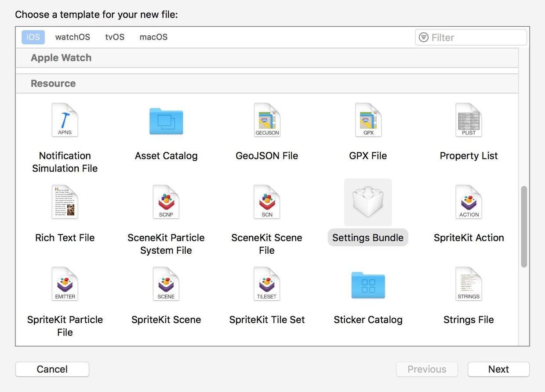
Task: Select the SpriteKit Action template icon
Action: 469,201
